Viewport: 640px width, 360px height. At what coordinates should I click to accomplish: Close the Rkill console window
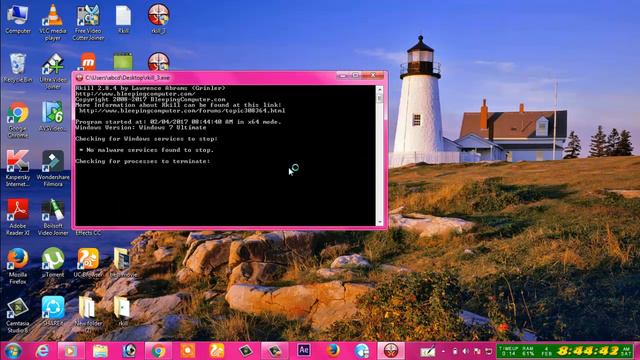pos(373,76)
